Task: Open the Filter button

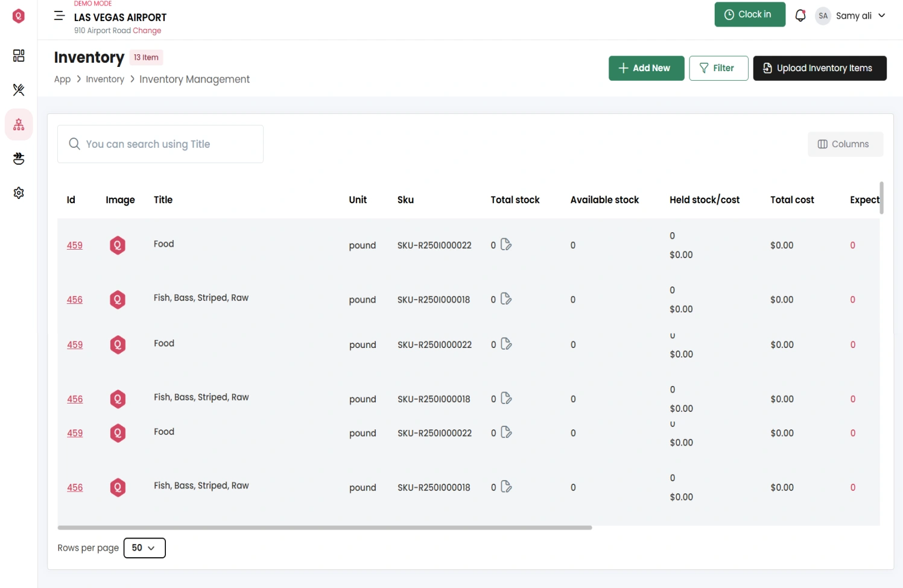Action: (x=718, y=68)
